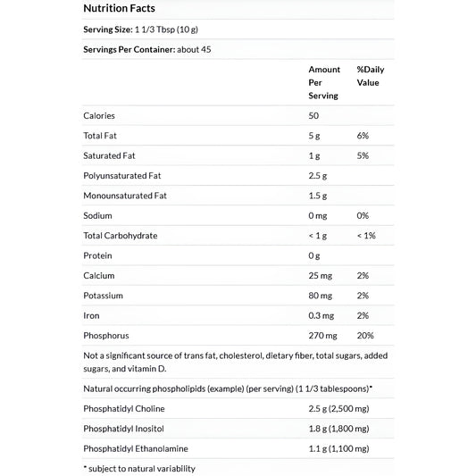Select the Polyunsaturated Fat label

[122, 176]
